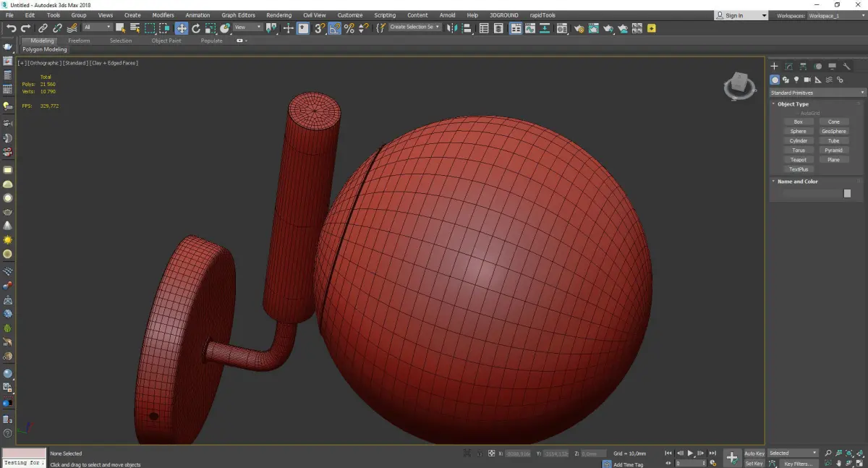Click Bind to Space Warp icon
Viewport: 868px width, 468px height.
(72, 28)
